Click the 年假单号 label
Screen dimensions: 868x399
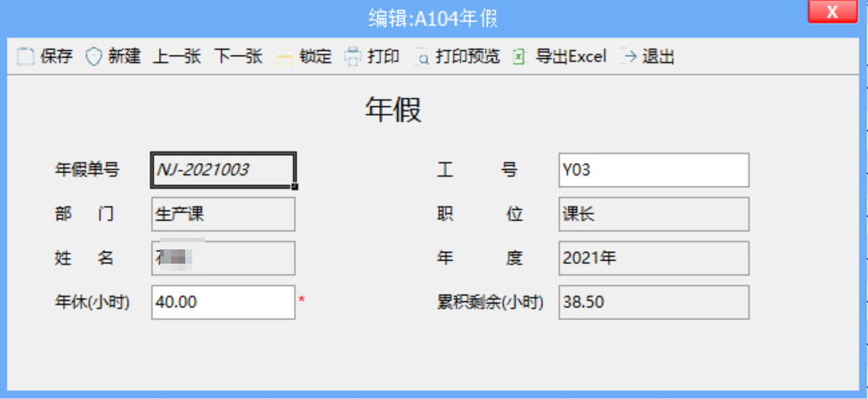click(87, 169)
